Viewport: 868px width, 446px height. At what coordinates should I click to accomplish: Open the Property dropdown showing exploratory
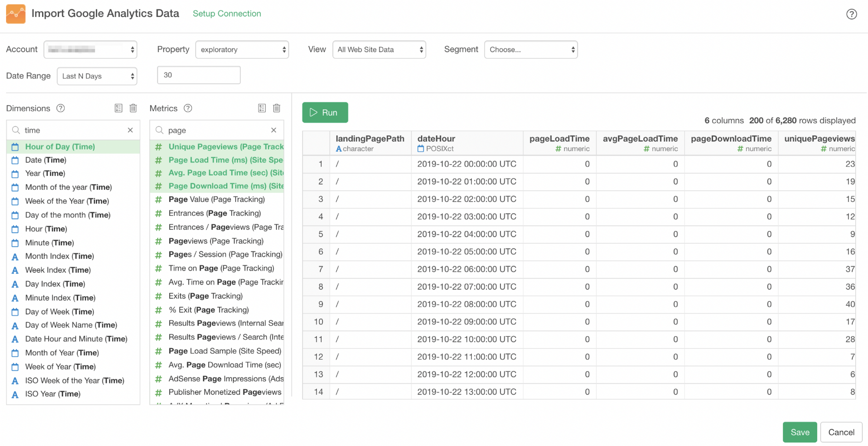[x=242, y=50]
